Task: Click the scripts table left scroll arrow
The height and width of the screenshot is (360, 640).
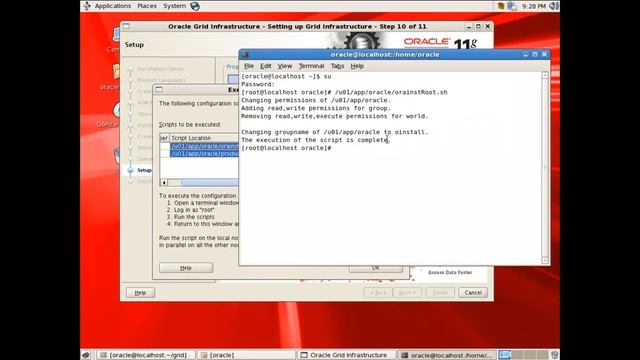Action: (164, 182)
